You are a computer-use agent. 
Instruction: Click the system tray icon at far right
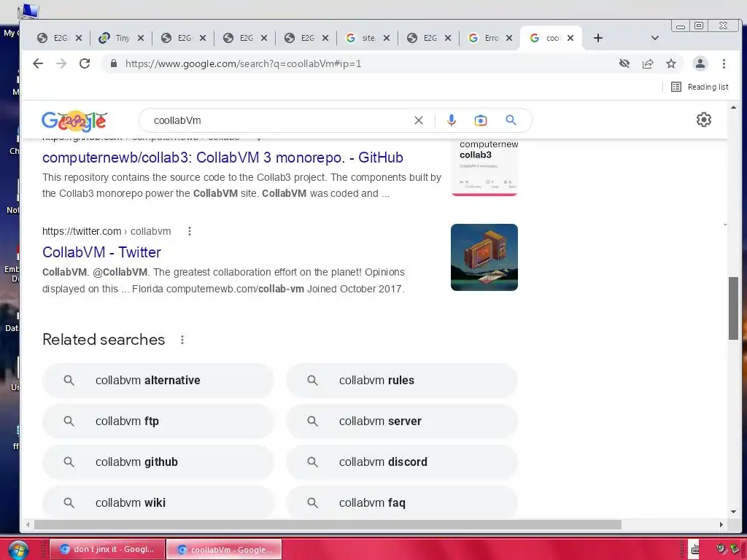[x=734, y=549]
